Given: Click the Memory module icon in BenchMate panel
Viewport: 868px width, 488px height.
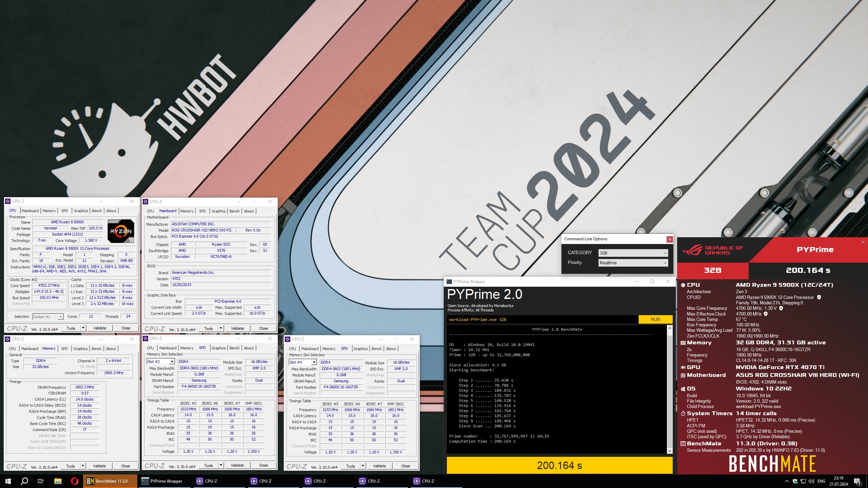Looking at the screenshot, I should (x=683, y=343).
